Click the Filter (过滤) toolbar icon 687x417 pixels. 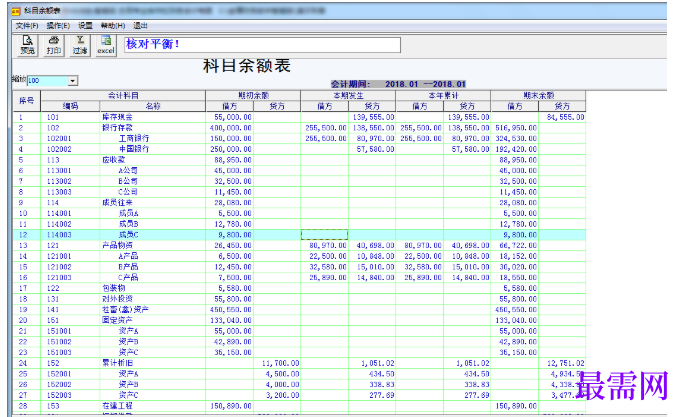tap(80, 46)
